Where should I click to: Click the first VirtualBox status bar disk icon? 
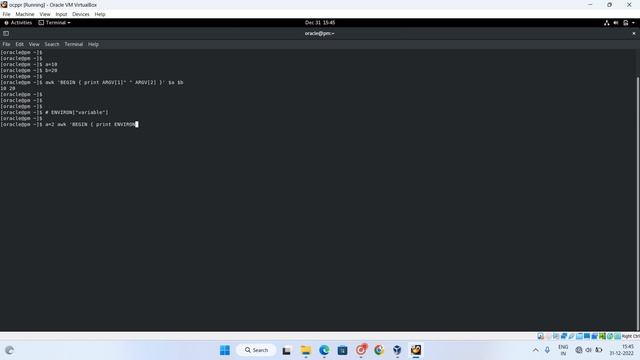540,336
